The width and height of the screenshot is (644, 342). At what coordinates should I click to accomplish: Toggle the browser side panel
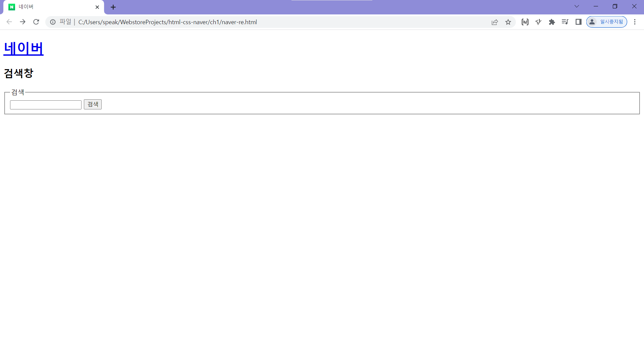(579, 22)
